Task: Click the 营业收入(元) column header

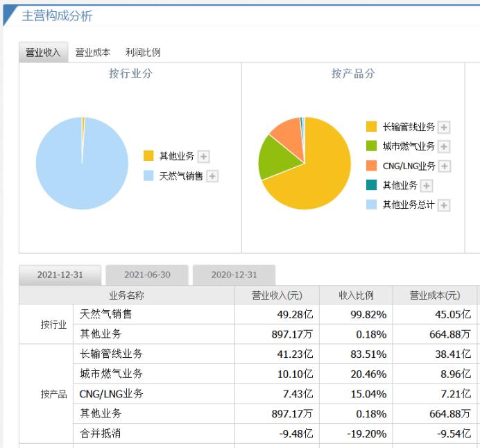Action: [277, 295]
